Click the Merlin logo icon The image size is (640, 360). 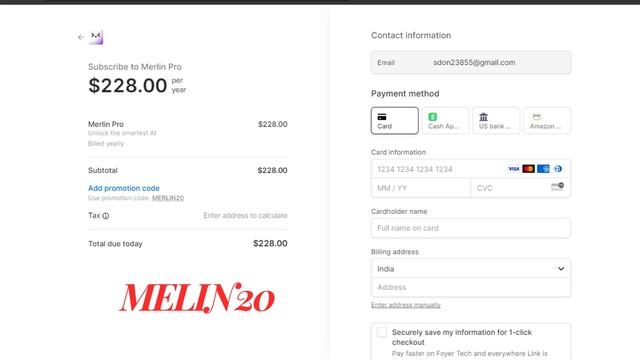coord(96,37)
